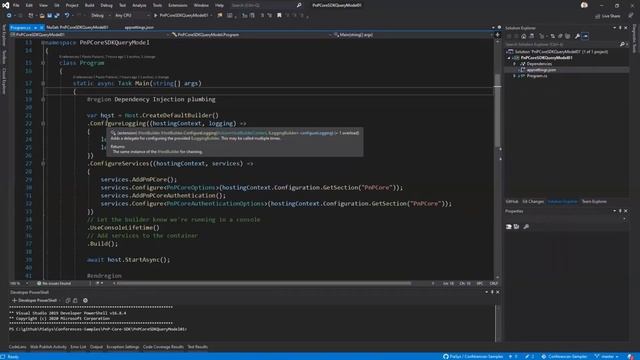Viewport: 640px width, 360px height.
Task: Click the No issues found indicator
Action: (x=54, y=283)
